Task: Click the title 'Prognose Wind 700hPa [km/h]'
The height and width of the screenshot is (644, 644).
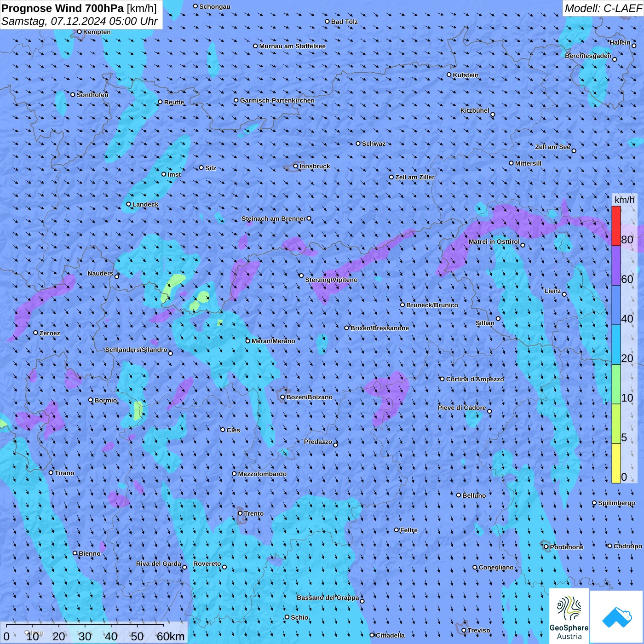Action: pos(79,8)
